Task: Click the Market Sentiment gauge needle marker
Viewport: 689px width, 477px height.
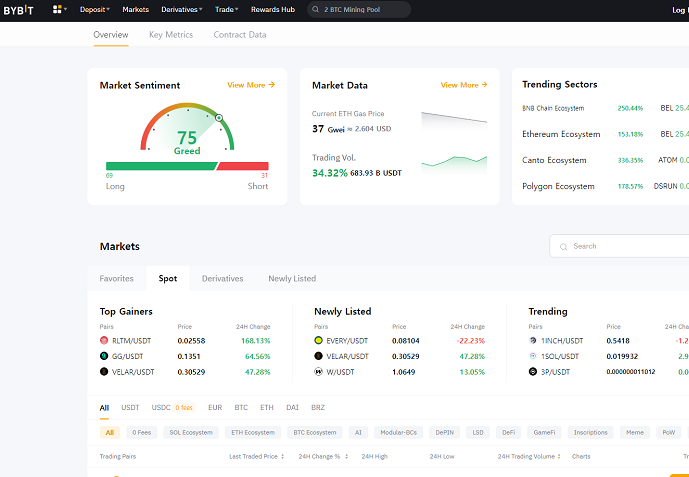Action: coord(219,118)
